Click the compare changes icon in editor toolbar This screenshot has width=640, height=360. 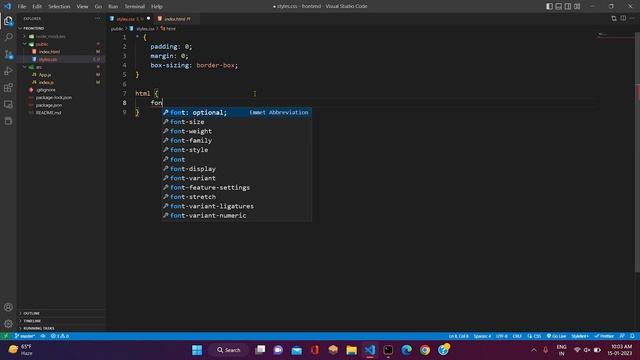[614, 18]
